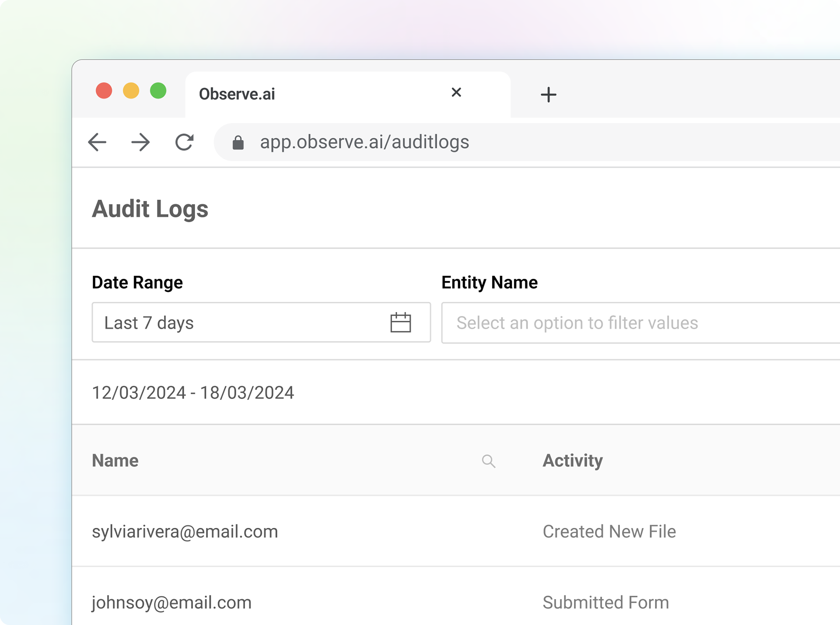
Task: Open the calendar icon in Date Range
Action: click(400, 323)
